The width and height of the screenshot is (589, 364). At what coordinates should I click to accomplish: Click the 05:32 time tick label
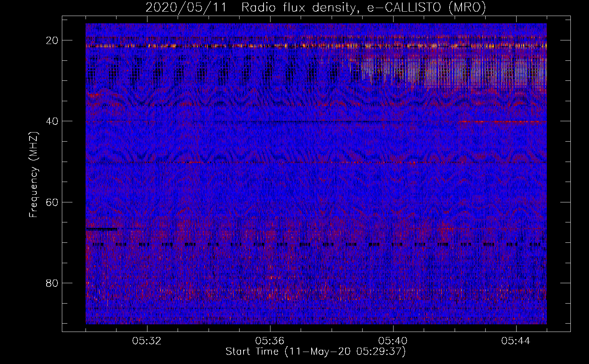pos(147,341)
